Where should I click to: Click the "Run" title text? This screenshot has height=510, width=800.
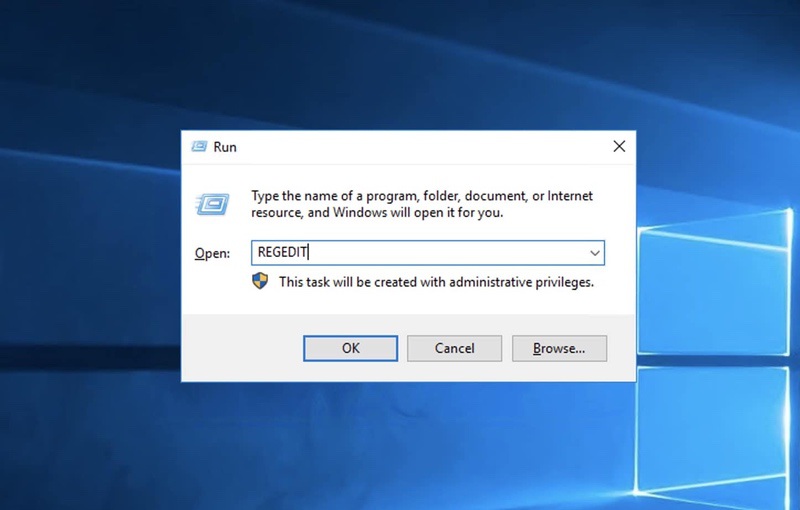(225, 147)
